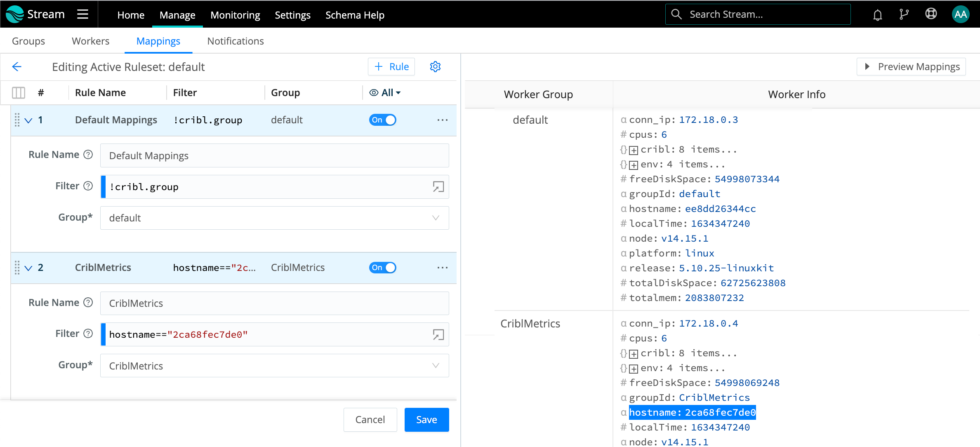
Task: Open the All visibility filter dropdown
Action: [386, 92]
